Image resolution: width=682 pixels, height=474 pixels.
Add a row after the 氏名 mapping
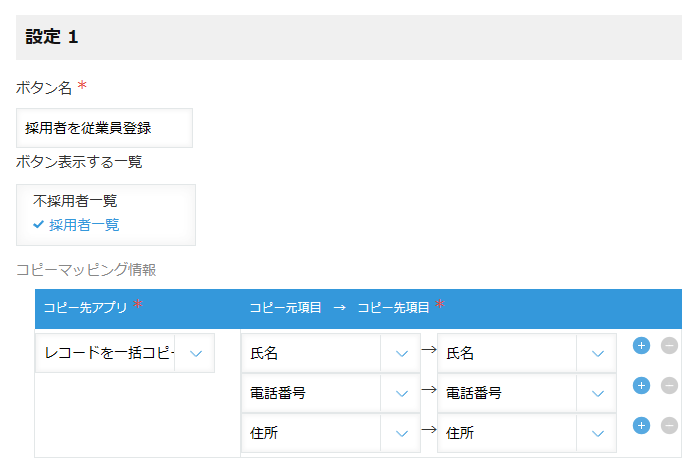[x=641, y=346]
